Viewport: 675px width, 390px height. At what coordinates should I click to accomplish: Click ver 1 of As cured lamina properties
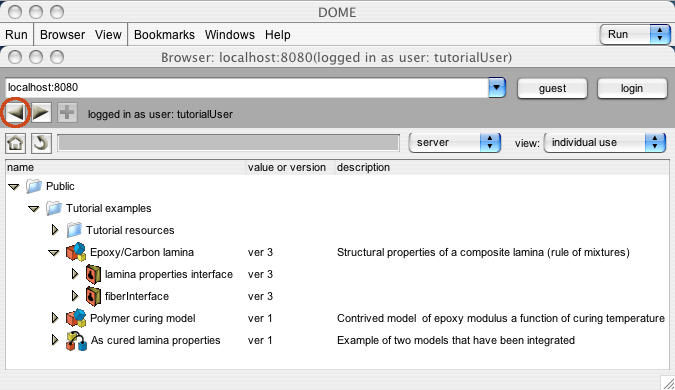tap(260, 340)
